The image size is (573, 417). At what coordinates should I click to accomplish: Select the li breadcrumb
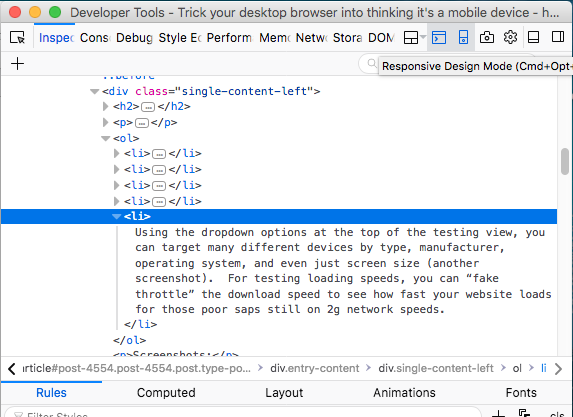point(544,368)
